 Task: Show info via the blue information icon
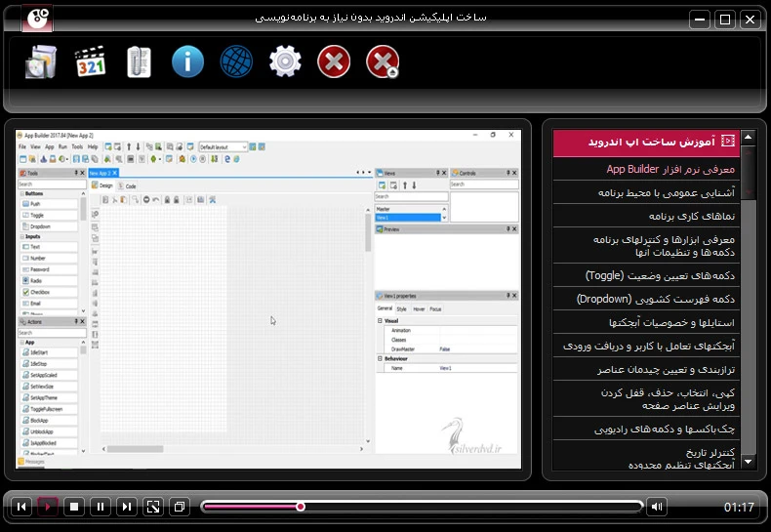187,62
